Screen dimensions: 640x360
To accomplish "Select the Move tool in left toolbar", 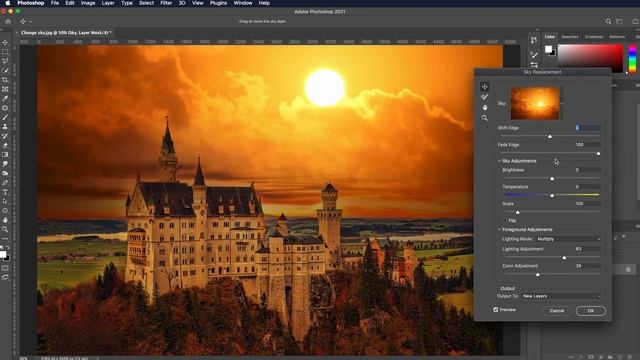I will pyautogui.click(x=5, y=42).
